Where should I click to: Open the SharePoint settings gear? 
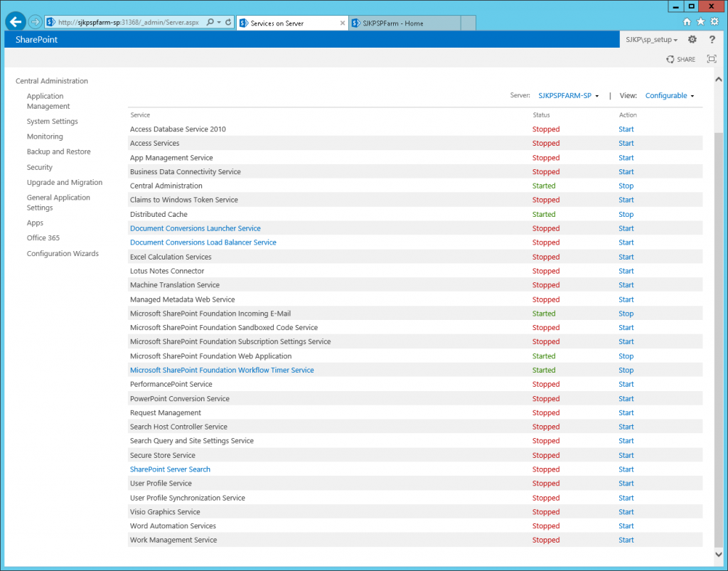[x=692, y=40]
